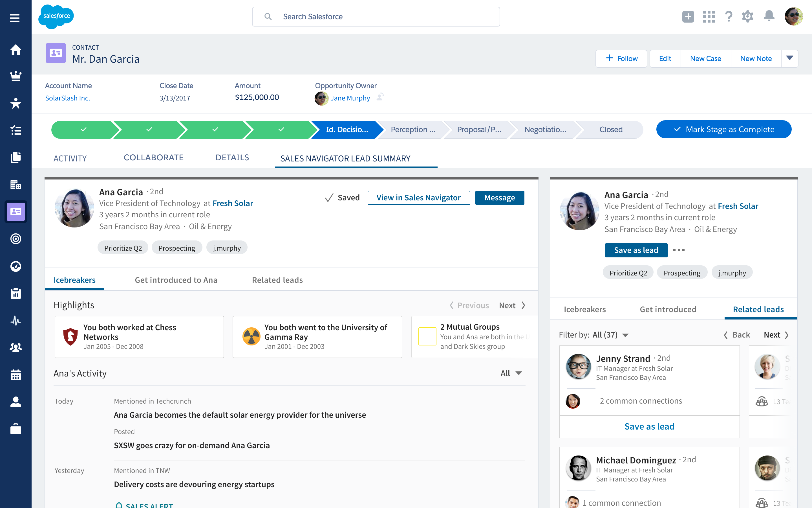Open Related leads tab in main panel

pyautogui.click(x=277, y=280)
